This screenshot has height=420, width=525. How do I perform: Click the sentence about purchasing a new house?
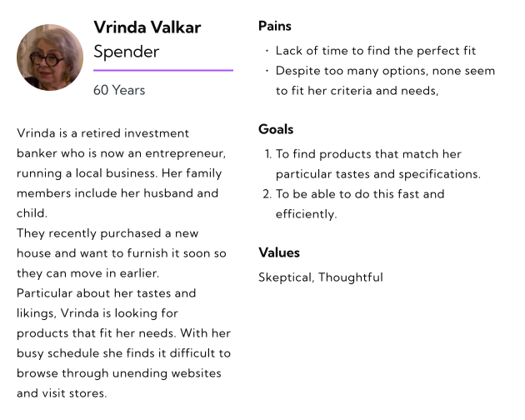tap(122, 253)
